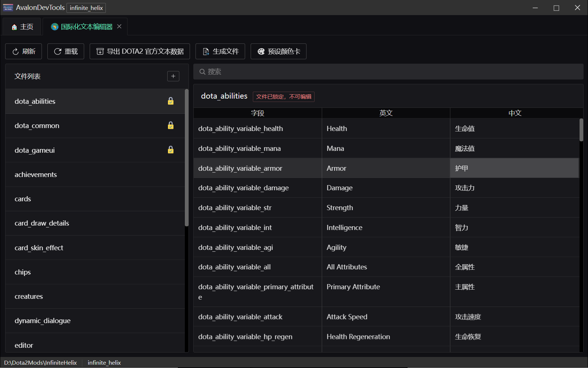Click the globe icon on the 国际化文本编辑器 tab
Viewport: 588px width, 368px height.
click(55, 26)
